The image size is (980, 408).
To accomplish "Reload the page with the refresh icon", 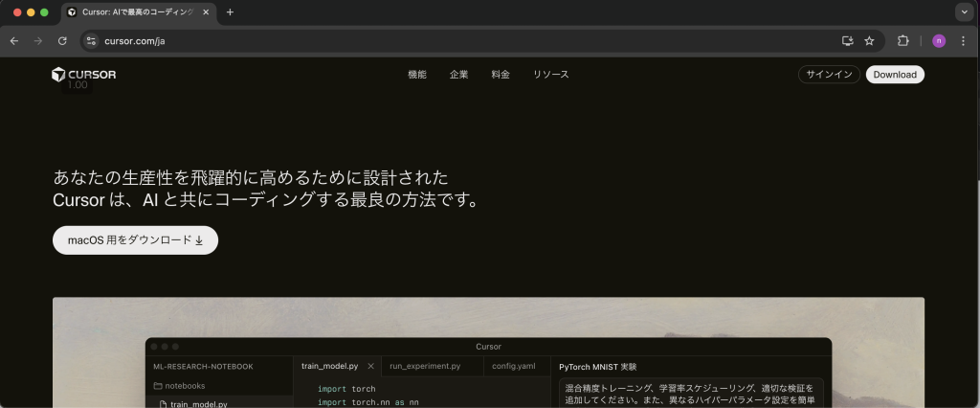I will click(x=63, y=41).
